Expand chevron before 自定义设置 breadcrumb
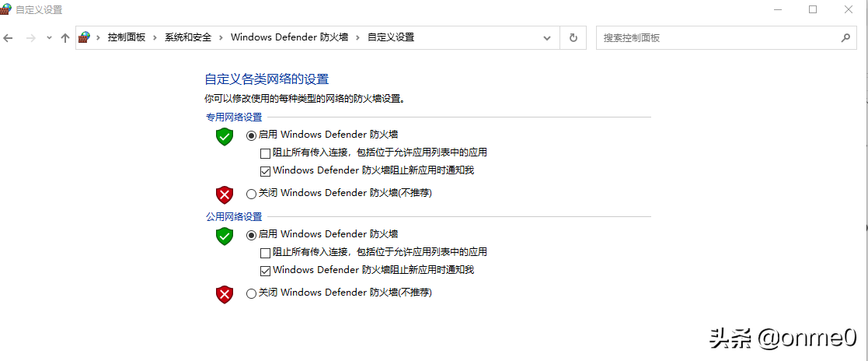Viewport: 868px width, 361px height. click(358, 37)
